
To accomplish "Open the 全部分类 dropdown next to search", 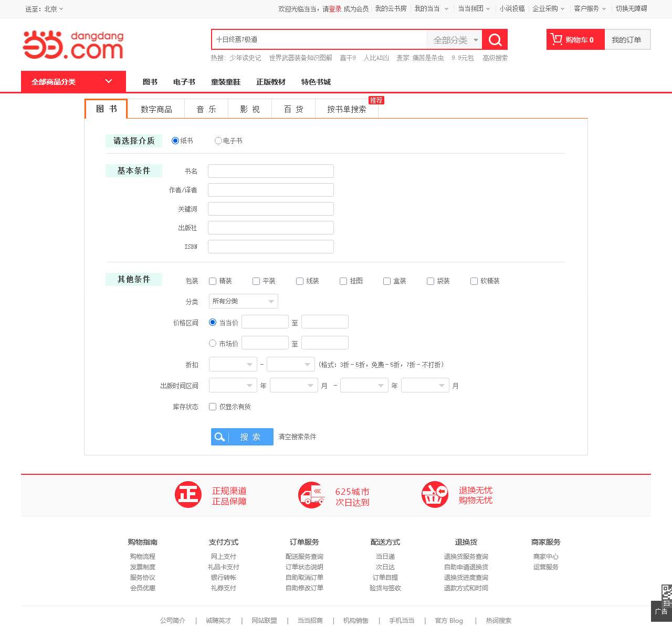I will (454, 39).
